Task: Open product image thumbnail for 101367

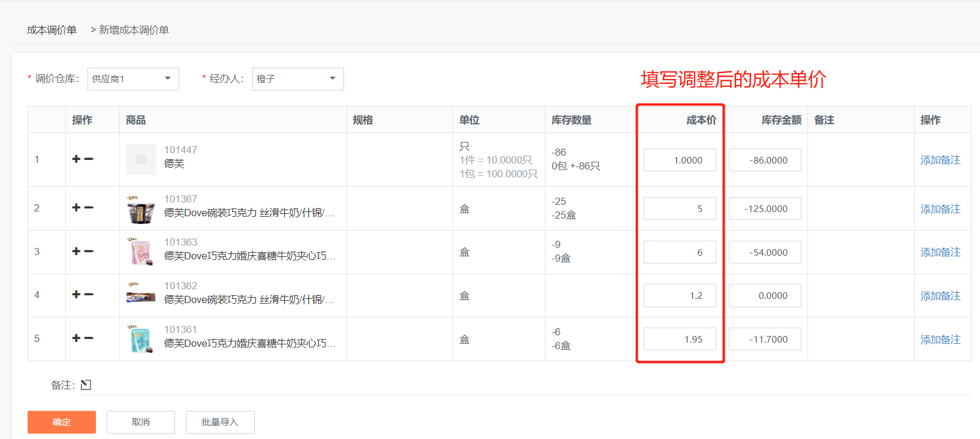Action: point(141,209)
